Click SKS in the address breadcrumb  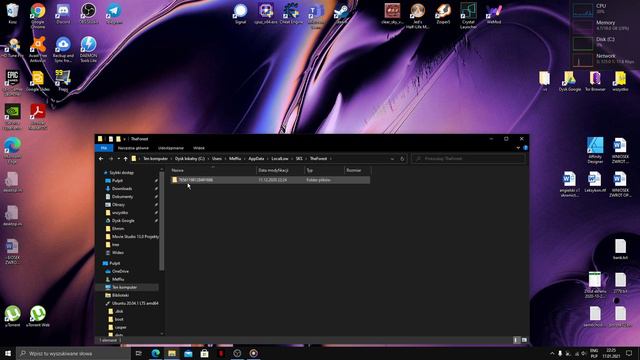point(299,158)
